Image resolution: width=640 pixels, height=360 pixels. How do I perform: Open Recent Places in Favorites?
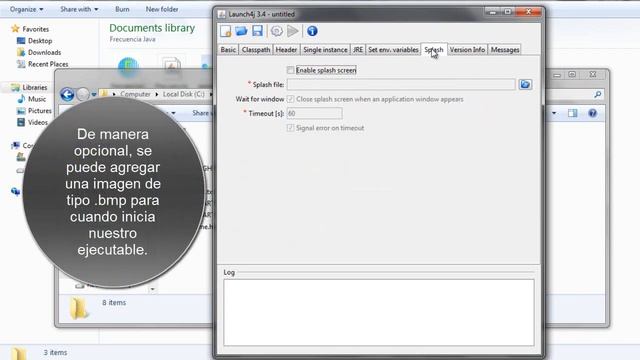tap(48, 64)
